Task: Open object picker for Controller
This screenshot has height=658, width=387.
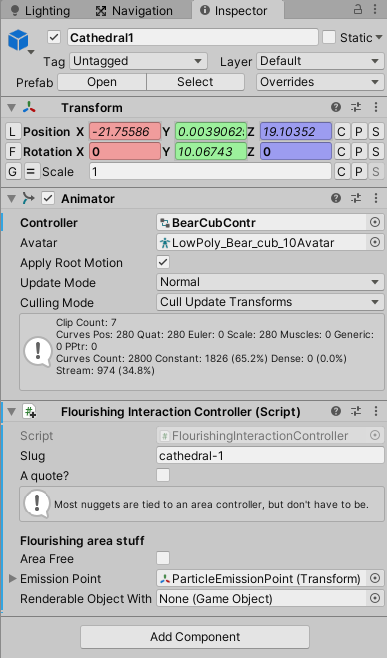Action: click(375, 222)
